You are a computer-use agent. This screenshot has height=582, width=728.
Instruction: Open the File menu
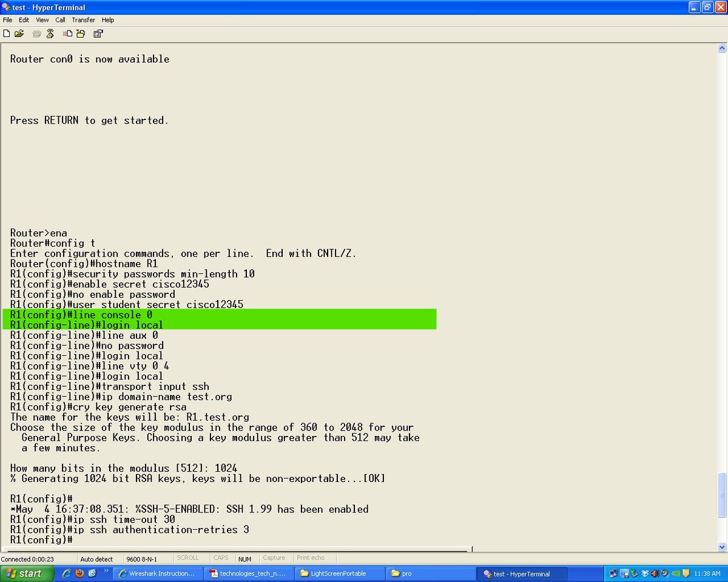tap(7, 20)
